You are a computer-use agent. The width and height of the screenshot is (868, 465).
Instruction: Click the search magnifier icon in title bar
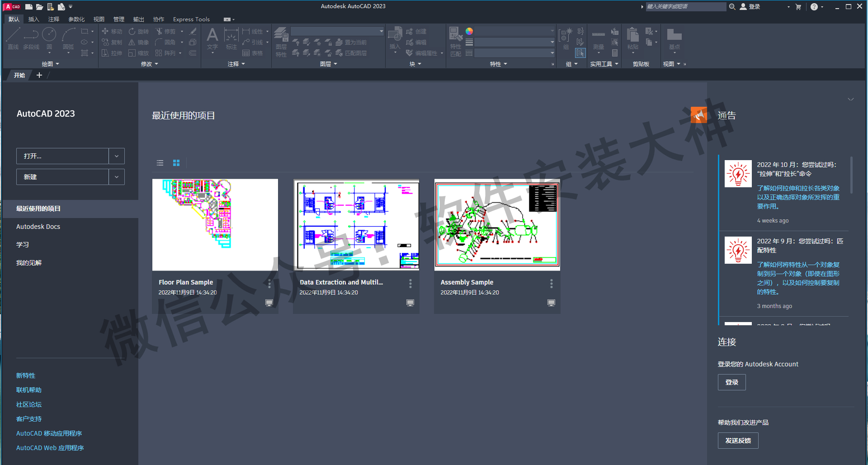pos(732,7)
